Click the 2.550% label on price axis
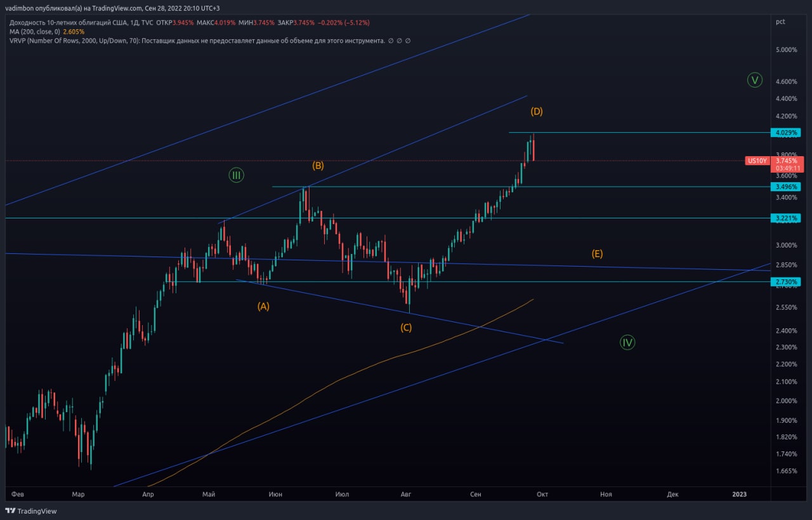The width and height of the screenshot is (812, 520). (786, 307)
